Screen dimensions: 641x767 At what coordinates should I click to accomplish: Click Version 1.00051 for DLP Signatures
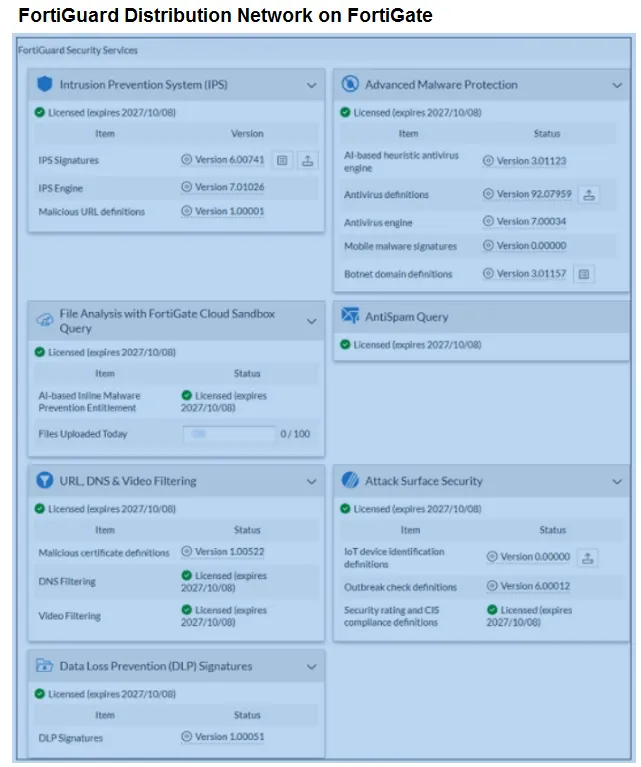click(229, 737)
